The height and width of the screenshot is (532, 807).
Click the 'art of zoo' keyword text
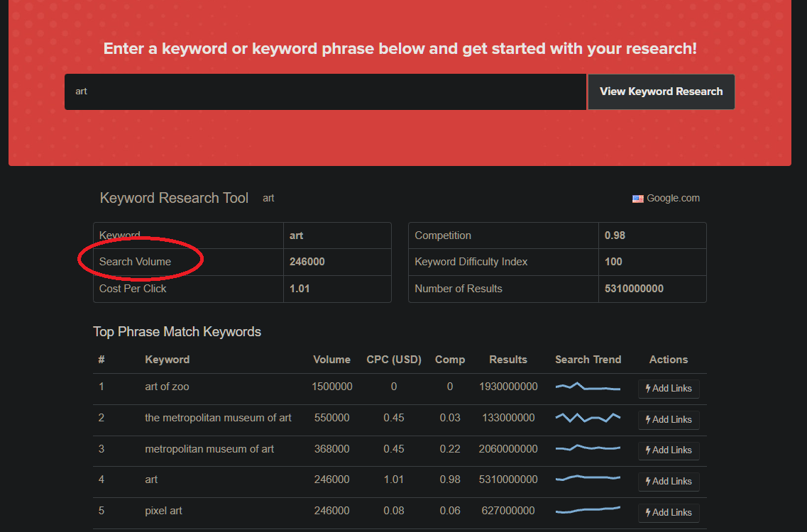pos(167,387)
